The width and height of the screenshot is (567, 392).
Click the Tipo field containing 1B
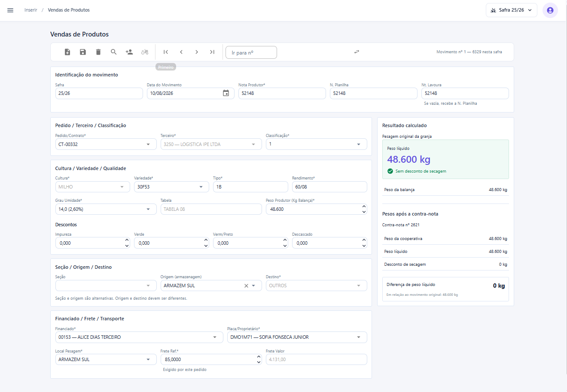250,187
